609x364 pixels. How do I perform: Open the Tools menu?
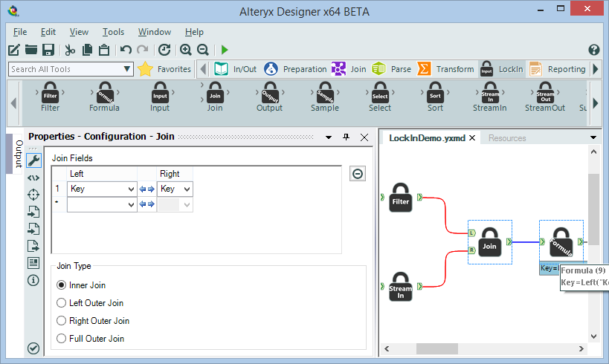113,32
